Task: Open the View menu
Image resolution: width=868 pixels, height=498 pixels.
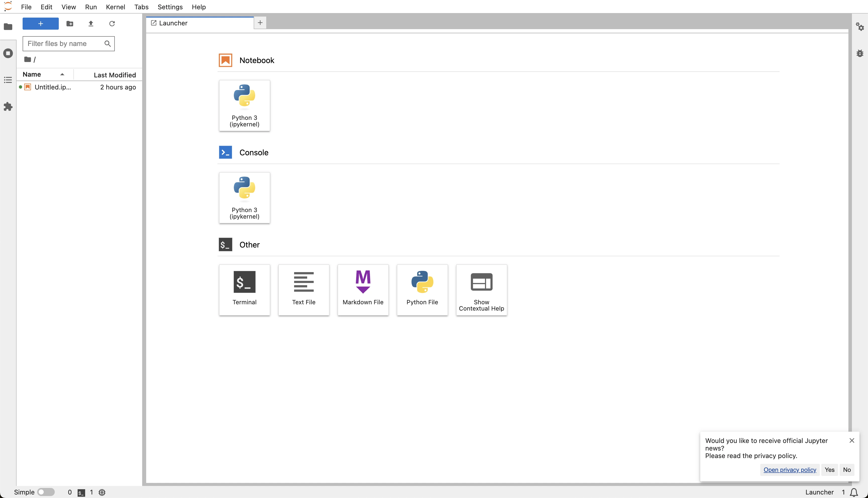Action: coord(69,7)
